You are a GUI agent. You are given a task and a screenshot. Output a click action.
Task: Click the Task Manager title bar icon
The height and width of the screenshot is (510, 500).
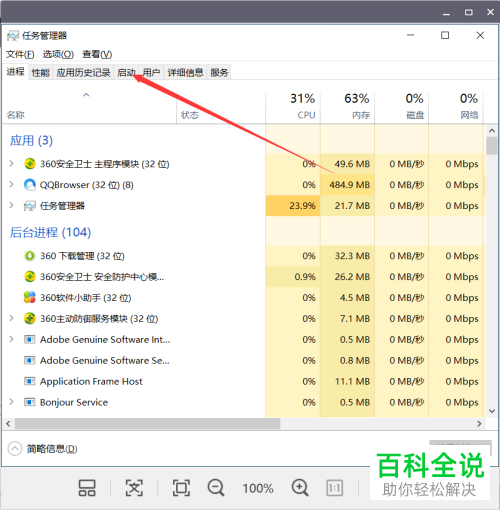[13, 36]
